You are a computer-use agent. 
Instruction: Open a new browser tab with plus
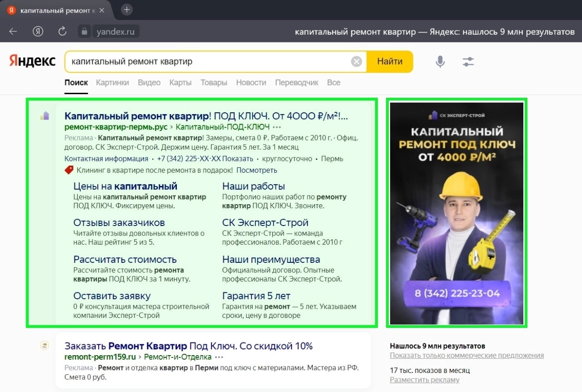click(127, 10)
